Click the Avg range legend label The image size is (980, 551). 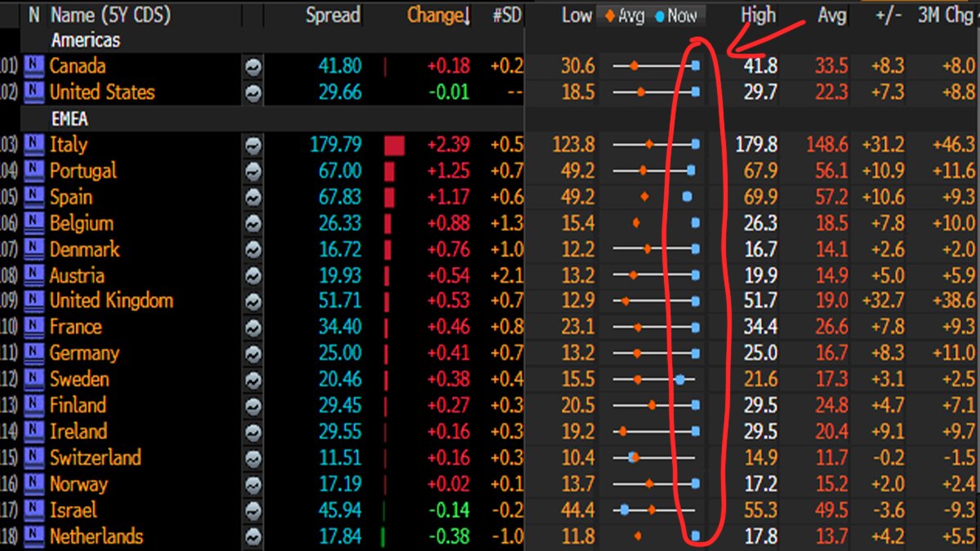[626, 16]
